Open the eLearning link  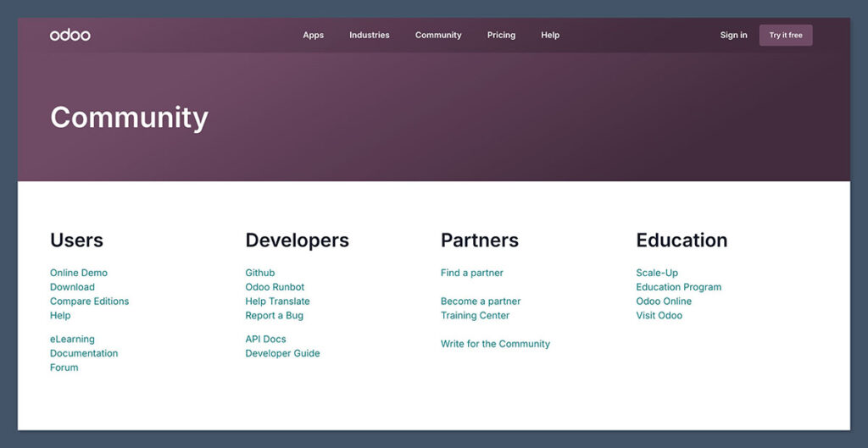pyautogui.click(x=72, y=339)
